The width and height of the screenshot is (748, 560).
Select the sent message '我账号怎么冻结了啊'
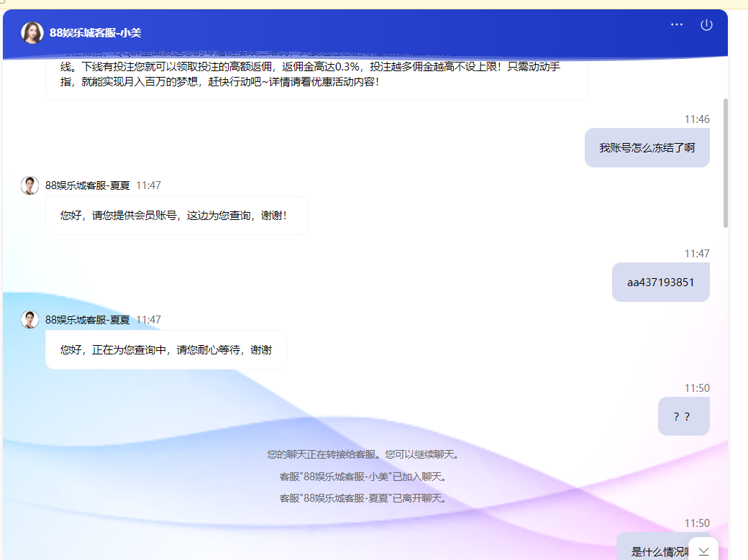pos(647,148)
